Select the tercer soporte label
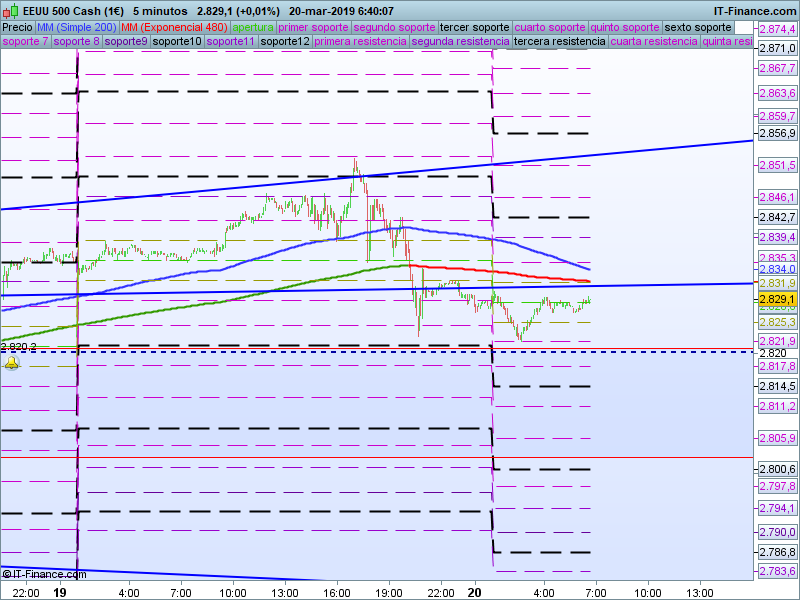The width and height of the screenshot is (800, 600). [x=474, y=28]
